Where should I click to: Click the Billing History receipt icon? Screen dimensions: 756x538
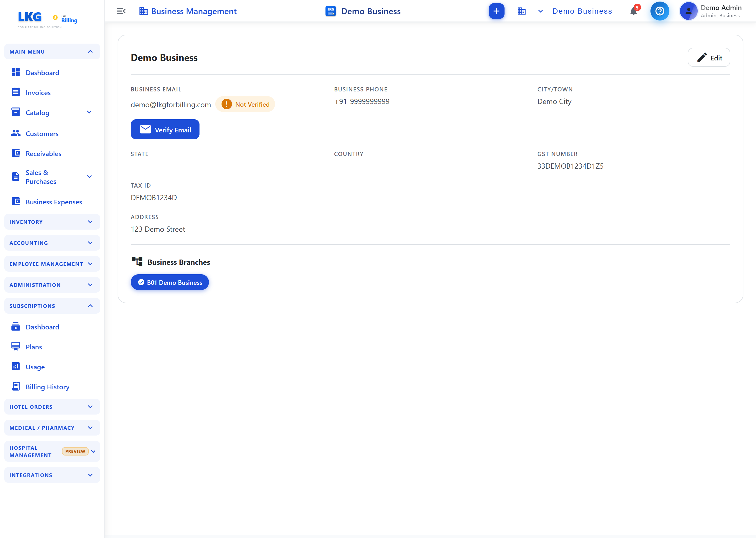pos(15,386)
